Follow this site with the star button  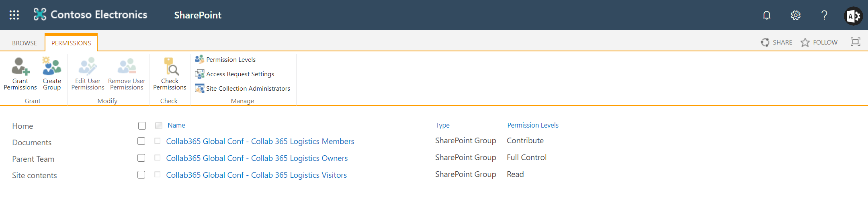819,42
